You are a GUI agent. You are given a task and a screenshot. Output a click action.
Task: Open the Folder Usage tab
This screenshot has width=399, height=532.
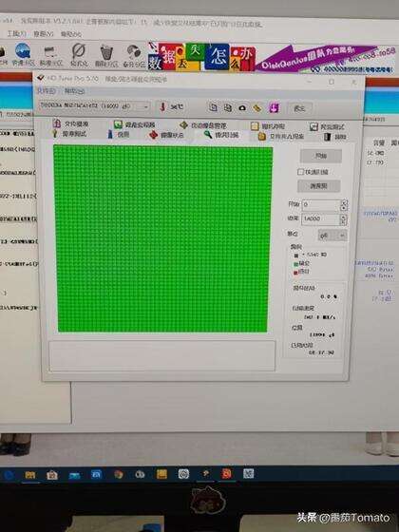[281, 137]
